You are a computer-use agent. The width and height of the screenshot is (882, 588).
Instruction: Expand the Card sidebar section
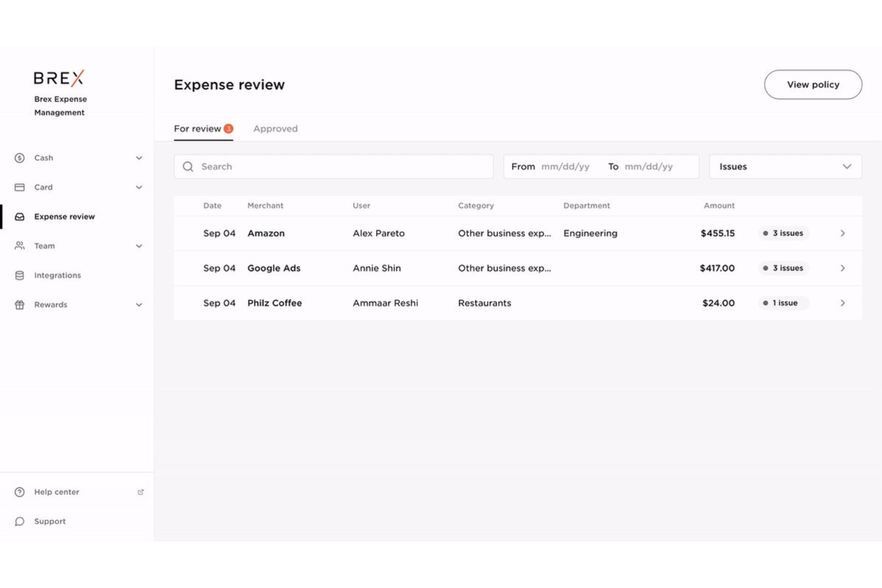(x=139, y=187)
